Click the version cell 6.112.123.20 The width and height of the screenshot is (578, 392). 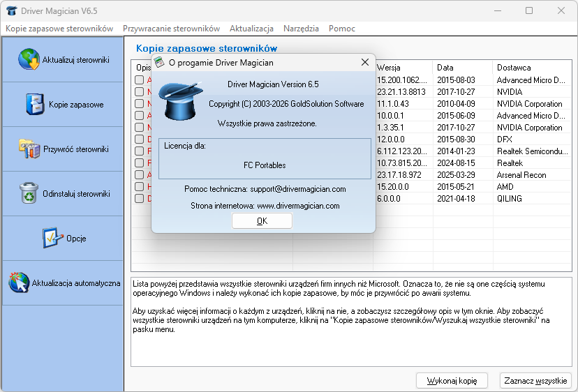pyautogui.click(x=402, y=151)
